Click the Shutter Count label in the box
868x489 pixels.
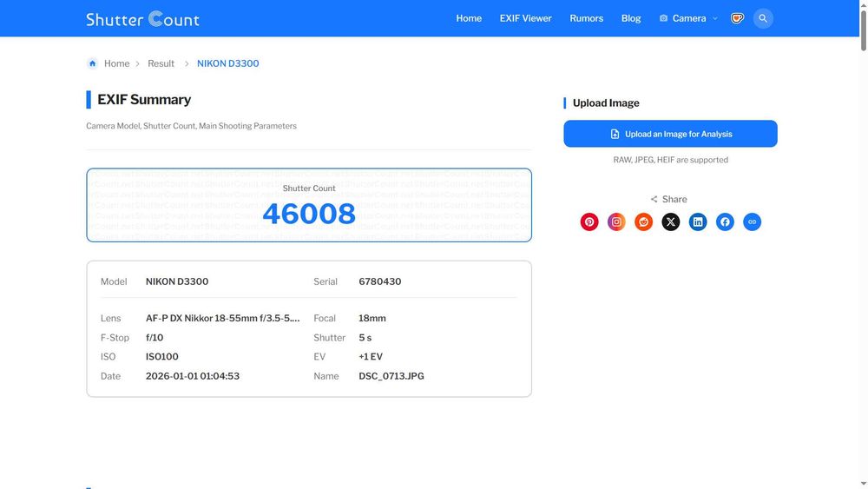(x=309, y=188)
